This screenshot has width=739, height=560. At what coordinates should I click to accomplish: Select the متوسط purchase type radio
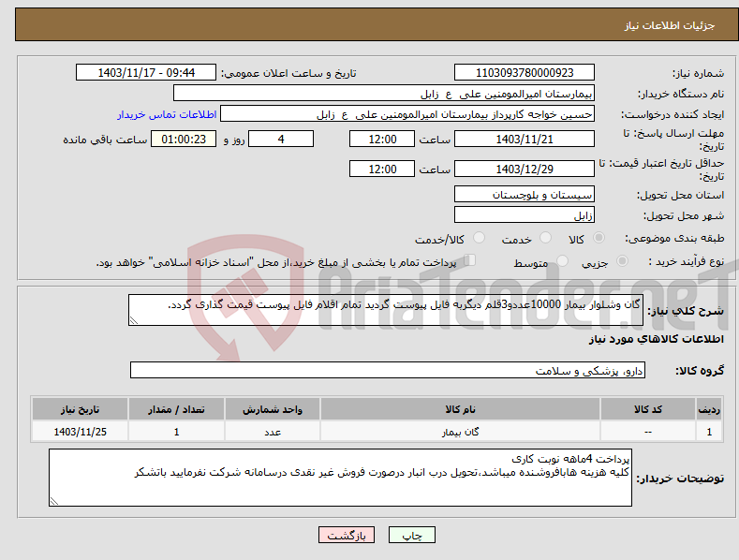pos(562,260)
